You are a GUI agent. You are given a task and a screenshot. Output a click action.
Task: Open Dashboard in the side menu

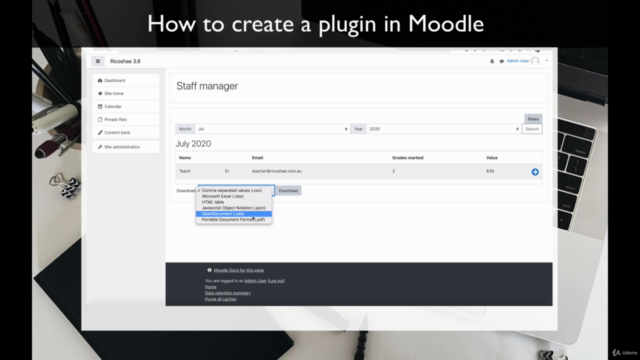click(126, 80)
